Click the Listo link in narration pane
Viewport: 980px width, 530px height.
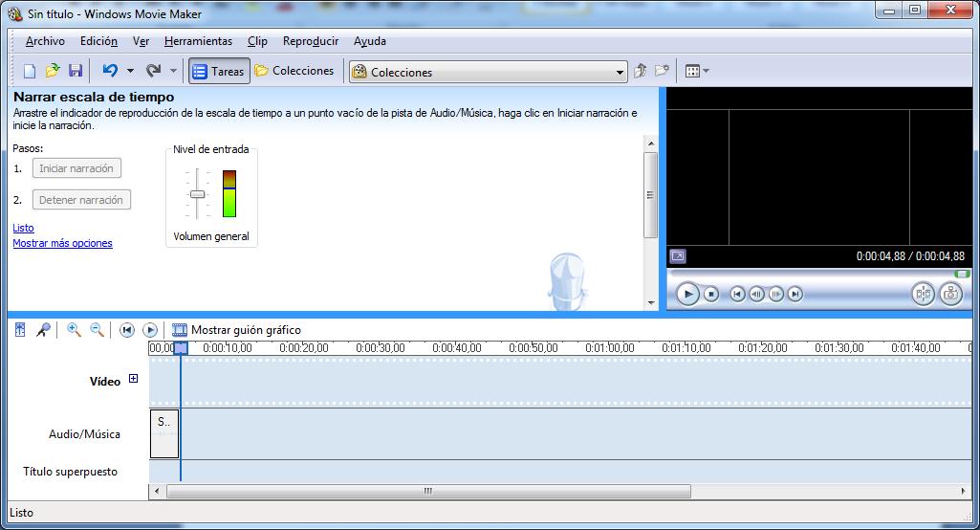coord(23,228)
